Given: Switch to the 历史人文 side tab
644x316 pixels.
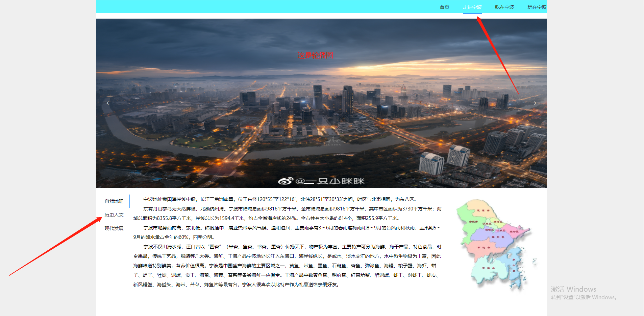Looking at the screenshot, I should point(114,215).
